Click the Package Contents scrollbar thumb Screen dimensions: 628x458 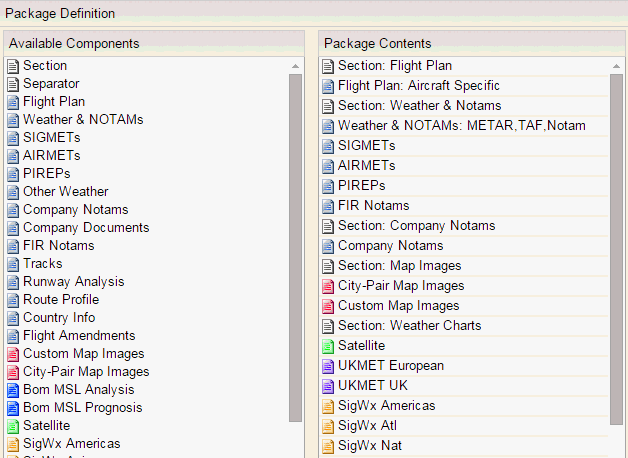click(x=616, y=249)
